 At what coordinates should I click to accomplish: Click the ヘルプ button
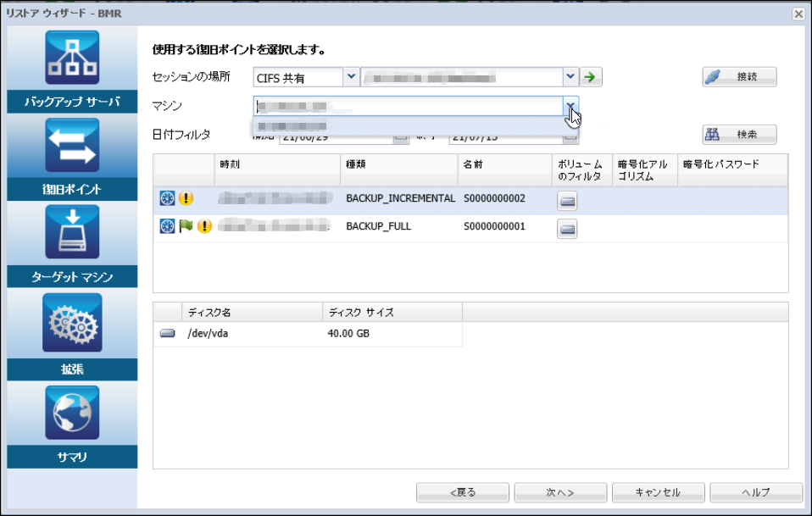click(x=756, y=492)
